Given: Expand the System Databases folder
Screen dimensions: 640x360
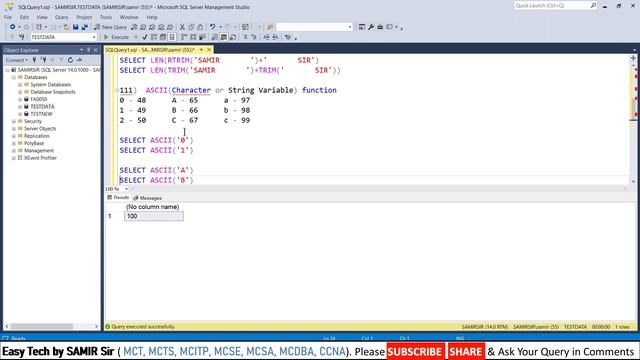Looking at the screenshot, I should click(x=20, y=84).
